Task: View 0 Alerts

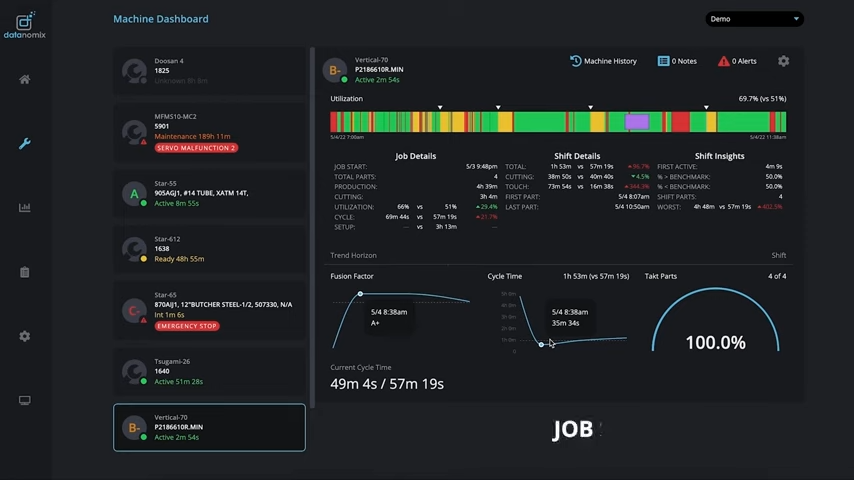Action: pyautogui.click(x=737, y=61)
